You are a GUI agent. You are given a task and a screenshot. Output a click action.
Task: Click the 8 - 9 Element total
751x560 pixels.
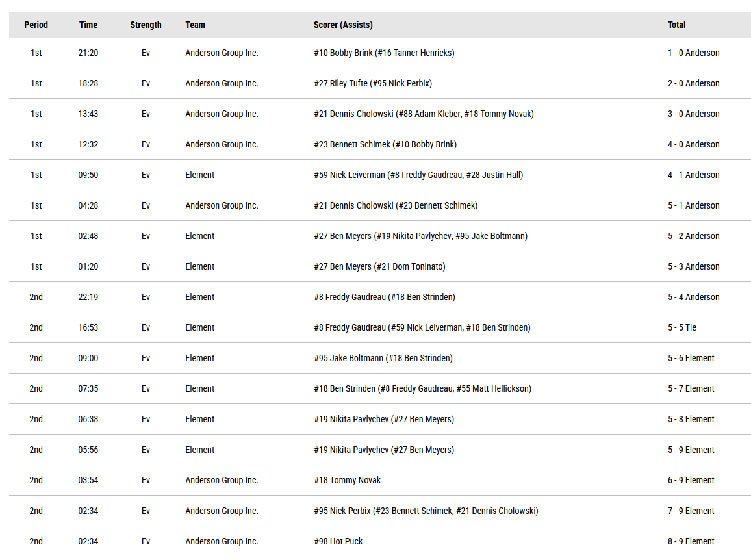point(691,541)
